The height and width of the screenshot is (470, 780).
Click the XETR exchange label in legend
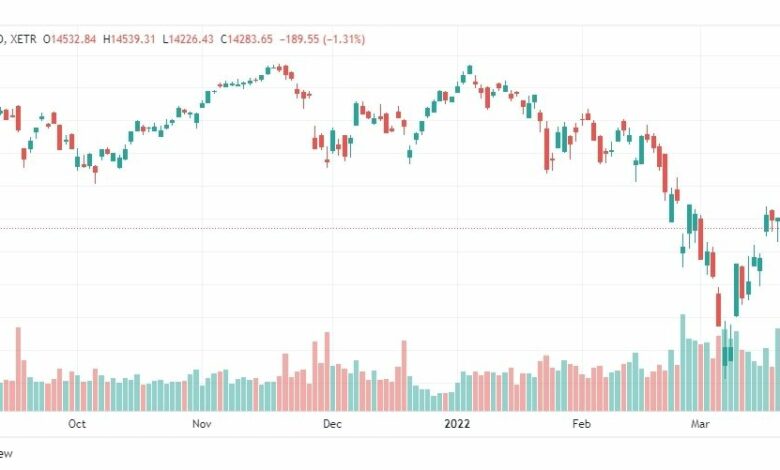23,39
